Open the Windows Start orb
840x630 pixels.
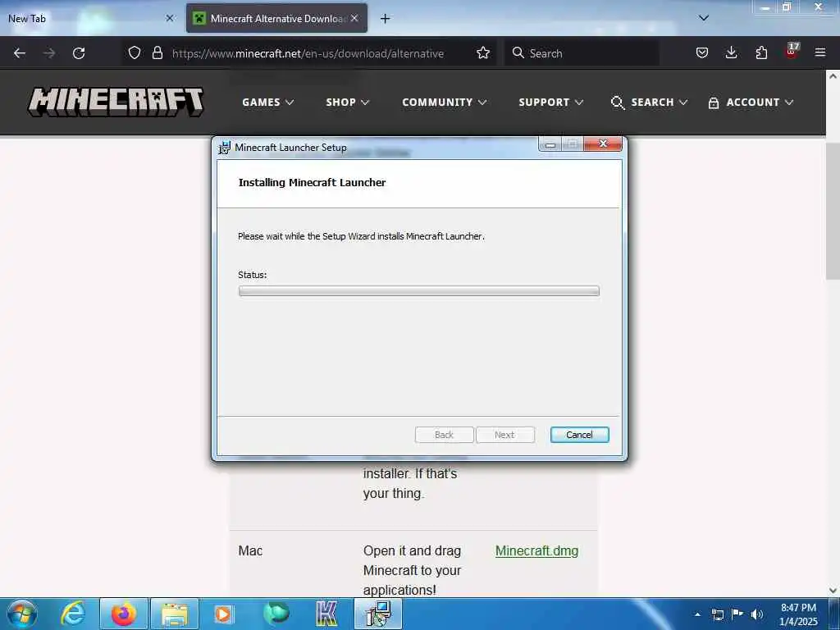pos(22,614)
